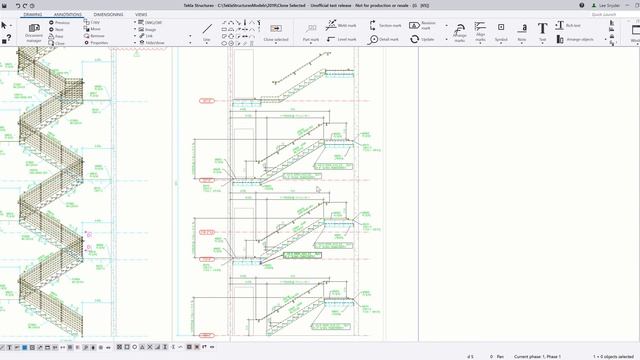640x360 pixels.
Task: Insert an Image into drawing
Action: [147, 29]
